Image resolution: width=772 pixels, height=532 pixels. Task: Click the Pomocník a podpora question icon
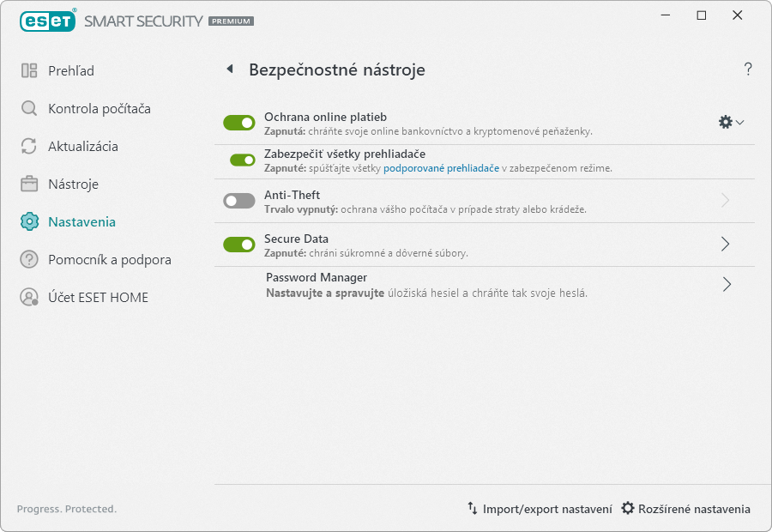click(29, 259)
